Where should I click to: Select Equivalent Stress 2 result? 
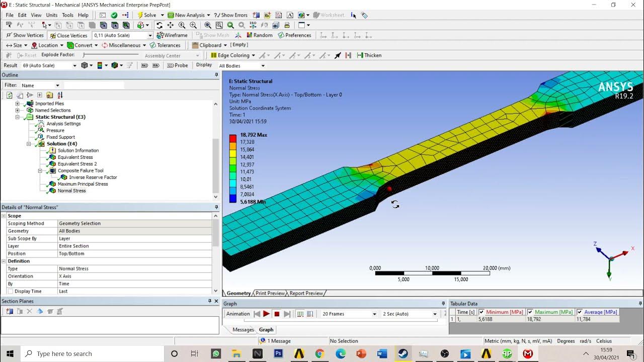point(77,164)
